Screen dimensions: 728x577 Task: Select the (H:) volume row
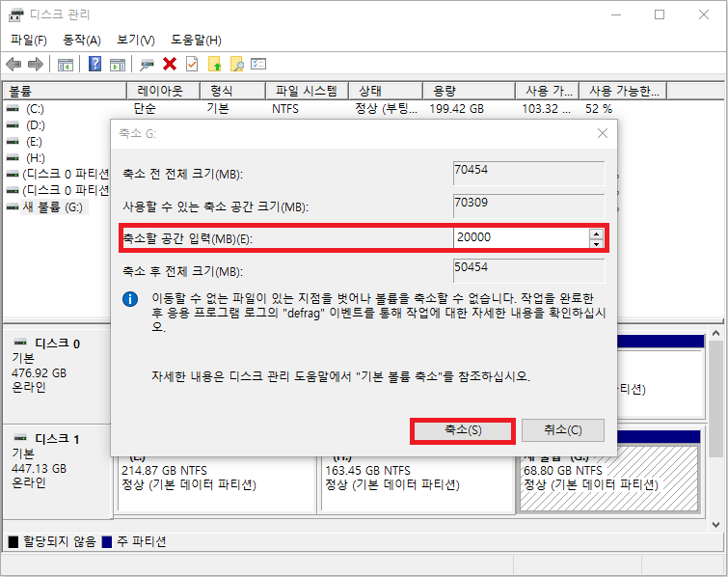[36, 157]
